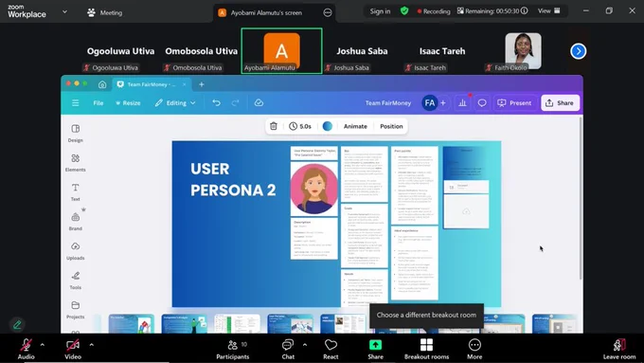
Task: Open the Uploads panel
Action: 75,251
